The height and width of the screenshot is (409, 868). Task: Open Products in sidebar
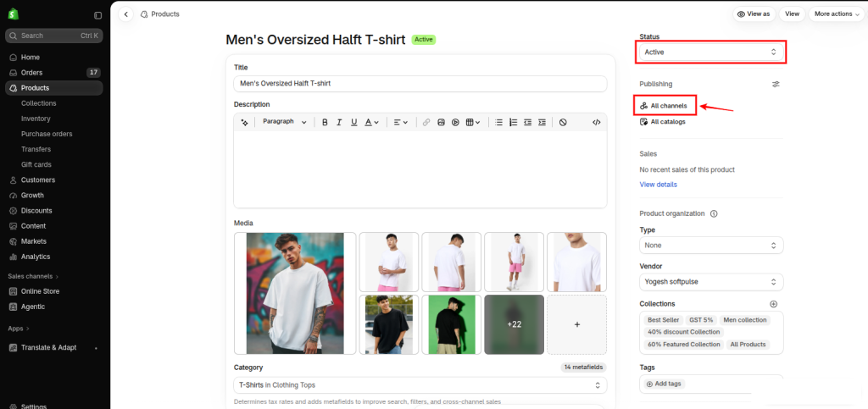(53, 88)
